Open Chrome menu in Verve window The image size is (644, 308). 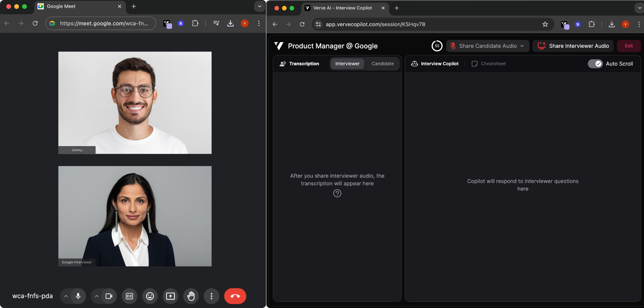(x=639, y=24)
